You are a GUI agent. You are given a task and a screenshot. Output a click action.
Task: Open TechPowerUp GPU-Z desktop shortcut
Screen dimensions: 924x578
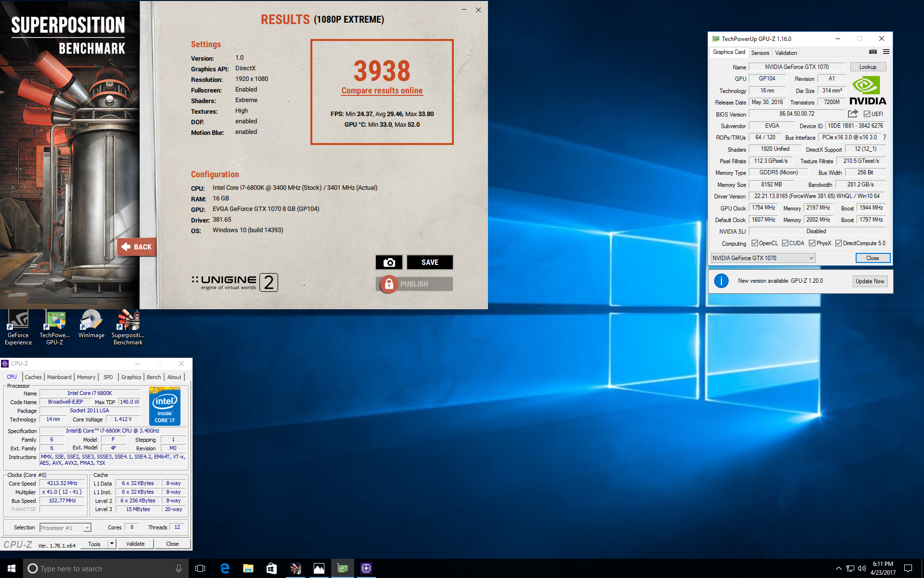pos(55,328)
